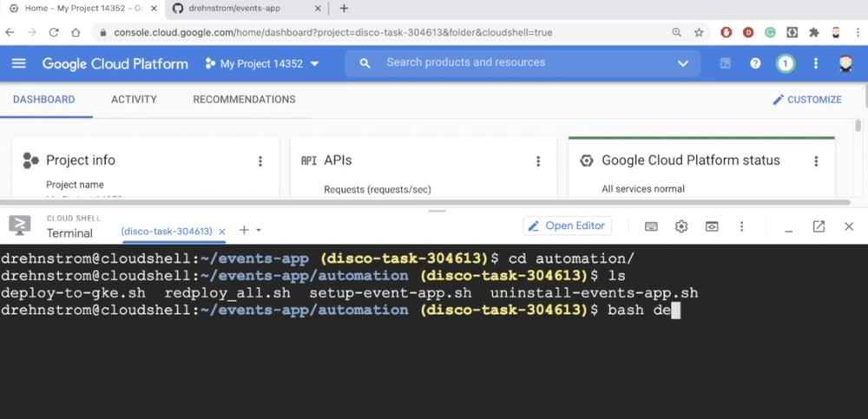Open the My Project 14352 project selector
868x419 pixels.
pos(262,63)
